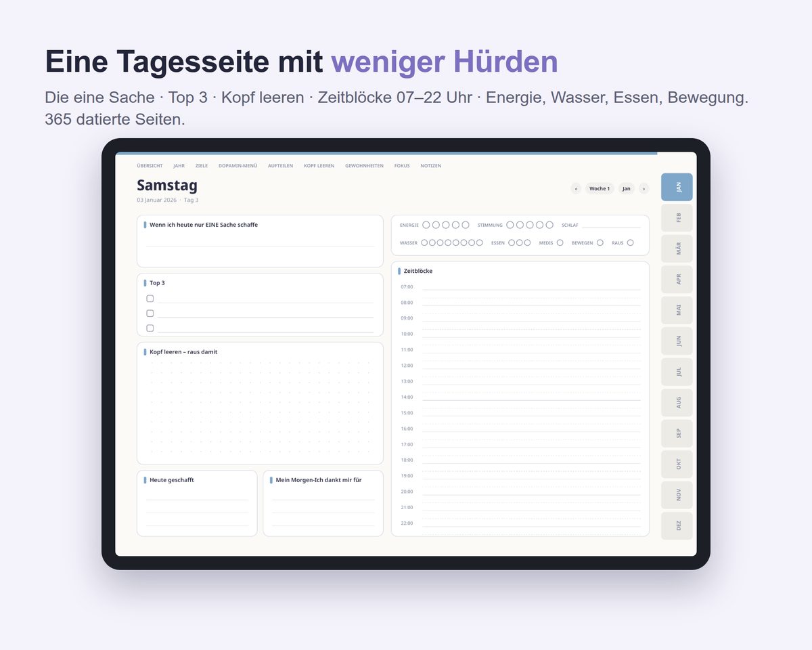
Task: Select the JUN side tab
Action: click(x=677, y=341)
